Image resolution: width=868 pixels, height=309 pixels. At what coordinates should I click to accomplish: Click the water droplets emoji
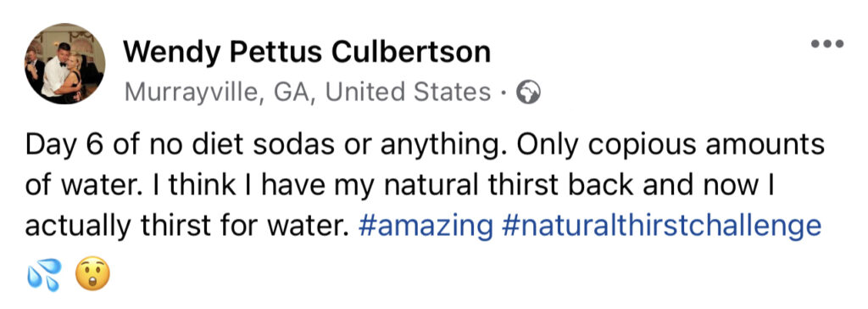pos(43,276)
